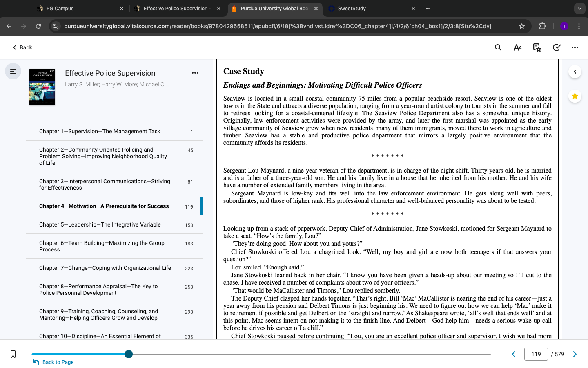Select Chapter 4 Motivation entry
This screenshot has height=368, width=588.
[x=114, y=206]
